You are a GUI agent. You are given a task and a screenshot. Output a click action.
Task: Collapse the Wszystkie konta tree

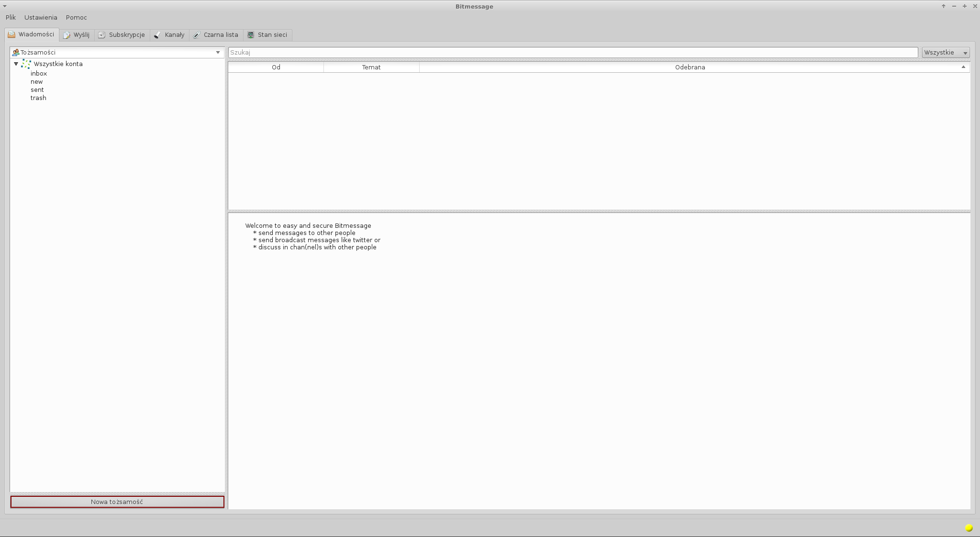(16, 64)
